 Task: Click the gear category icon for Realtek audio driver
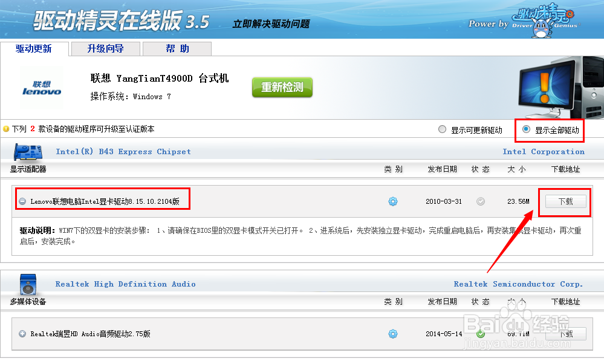[x=393, y=334]
